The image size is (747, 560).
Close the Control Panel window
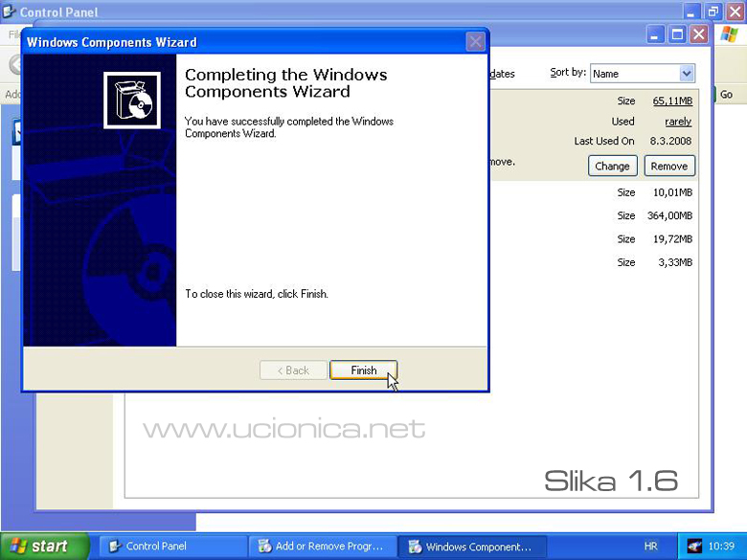(736, 11)
